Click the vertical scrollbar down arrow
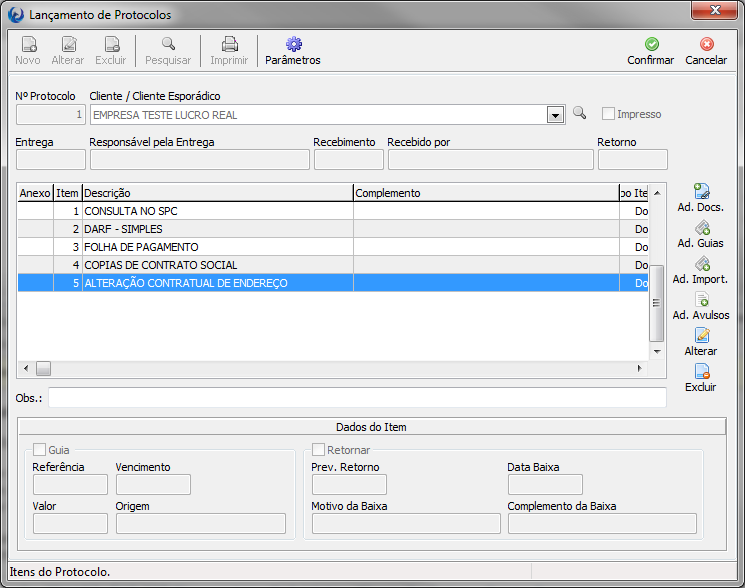Image resolution: width=745 pixels, height=588 pixels. click(657, 351)
